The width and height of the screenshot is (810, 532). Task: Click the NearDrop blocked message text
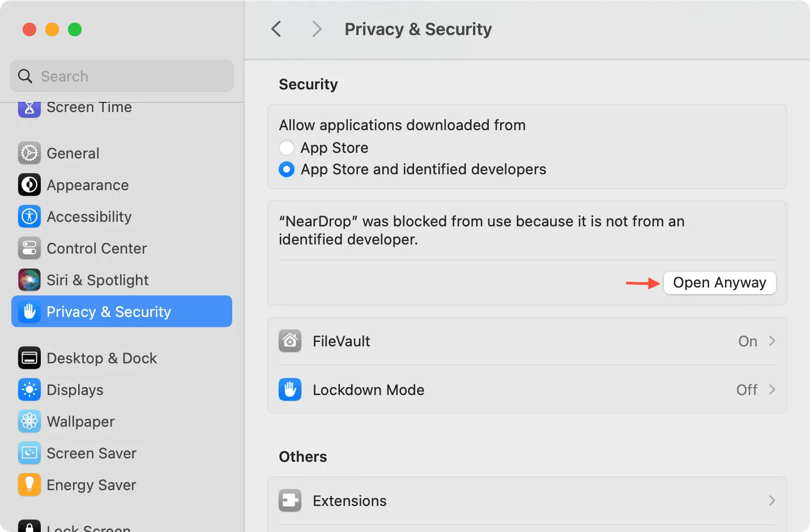pyautogui.click(x=481, y=230)
